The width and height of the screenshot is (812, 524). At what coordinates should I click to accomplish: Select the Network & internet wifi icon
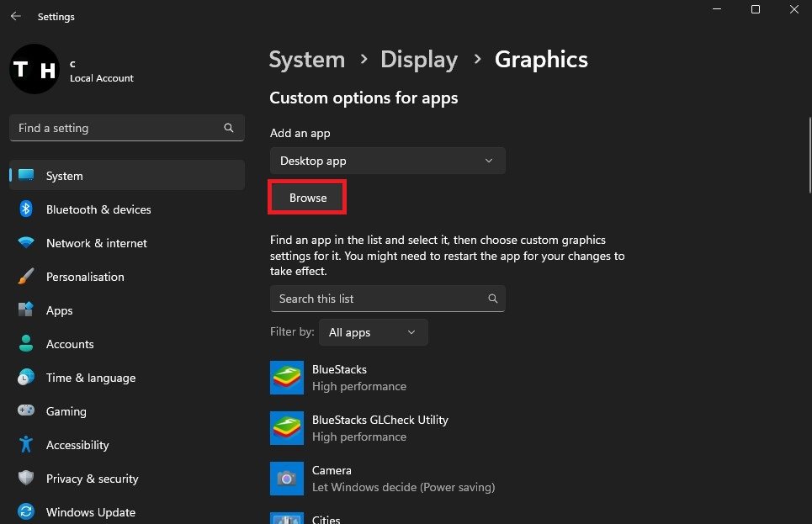click(x=26, y=243)
